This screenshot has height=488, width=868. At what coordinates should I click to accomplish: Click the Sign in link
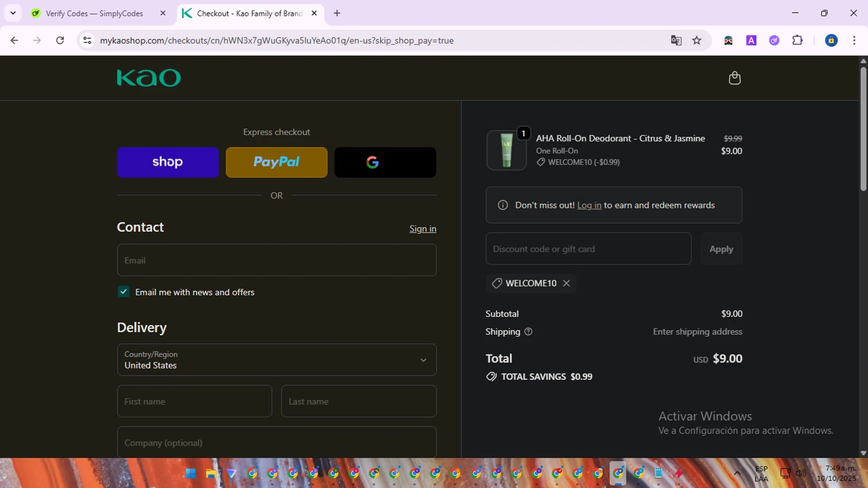point(423,229)
